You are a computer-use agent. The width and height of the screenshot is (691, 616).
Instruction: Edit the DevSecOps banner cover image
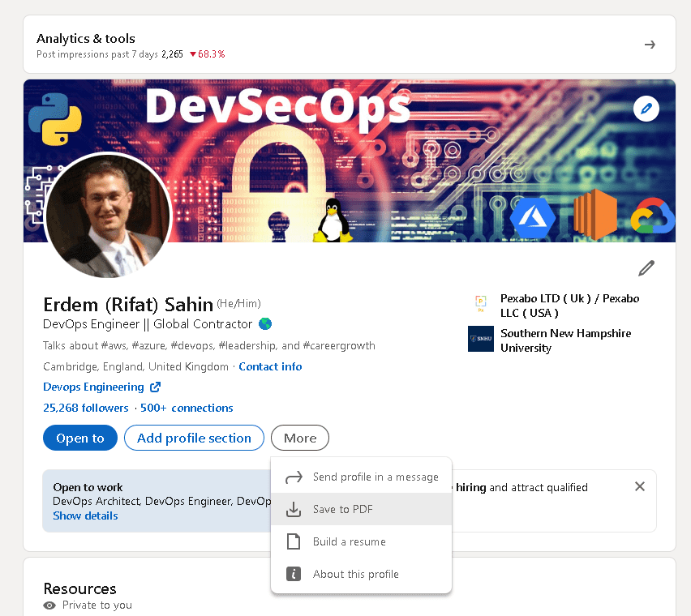646,109
